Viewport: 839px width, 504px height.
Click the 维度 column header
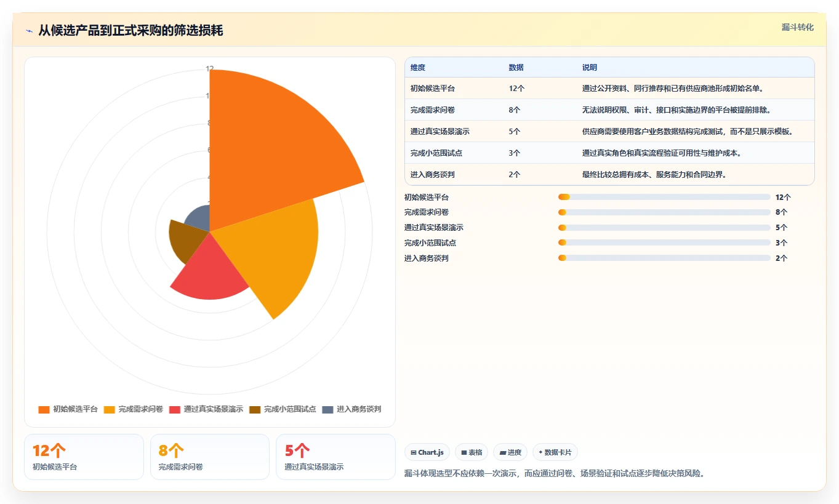coord(418,68)
